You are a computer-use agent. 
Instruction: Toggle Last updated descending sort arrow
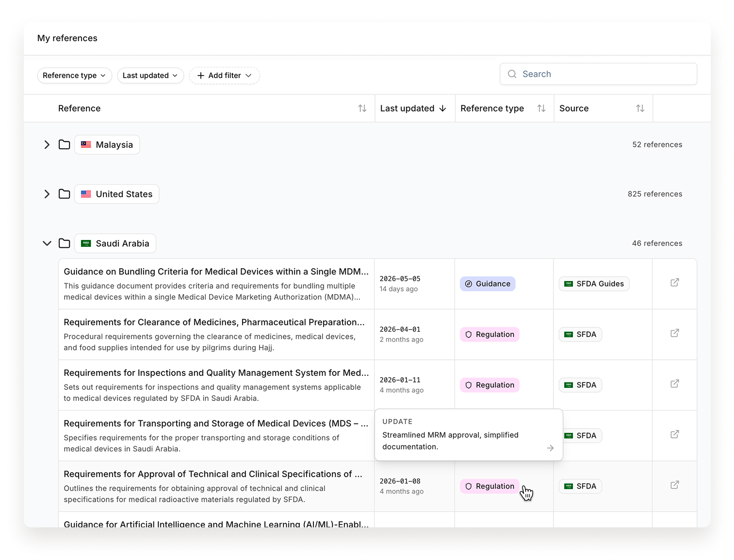coord(442,109)
